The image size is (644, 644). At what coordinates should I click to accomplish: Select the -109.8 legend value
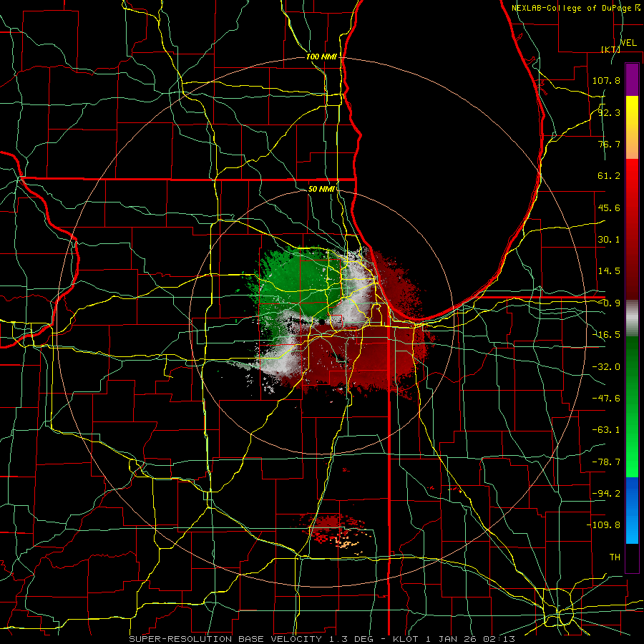pyautogui.click(x=603, y=525)
